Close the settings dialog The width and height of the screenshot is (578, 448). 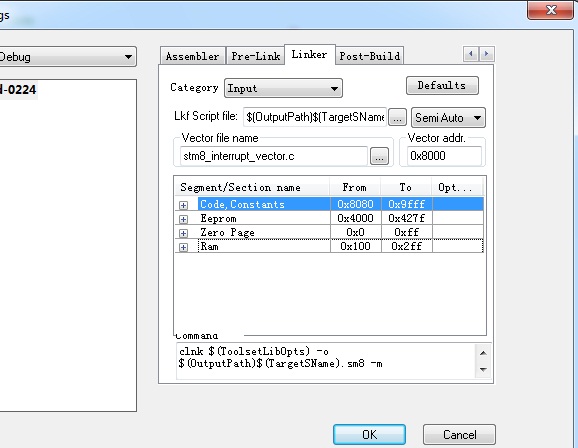tap(551, 10)
